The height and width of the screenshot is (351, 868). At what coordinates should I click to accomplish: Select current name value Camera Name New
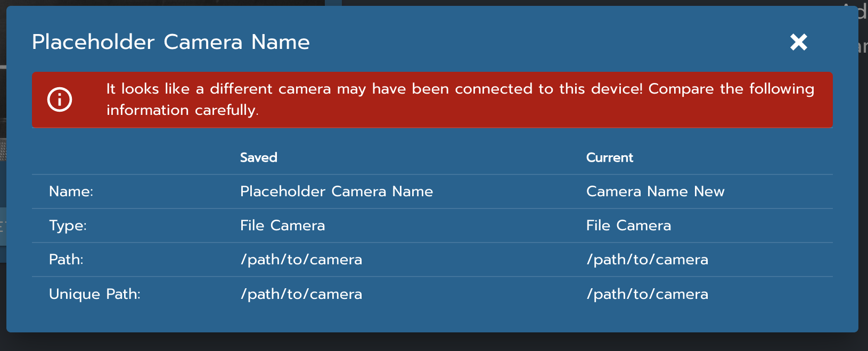pyautogui.click(x=655, y=191)
